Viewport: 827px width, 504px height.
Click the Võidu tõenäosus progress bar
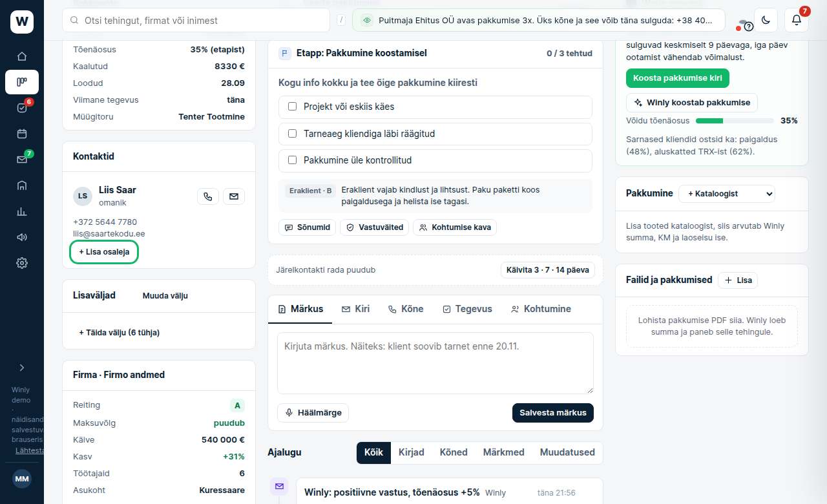click(x=735, y=121)
